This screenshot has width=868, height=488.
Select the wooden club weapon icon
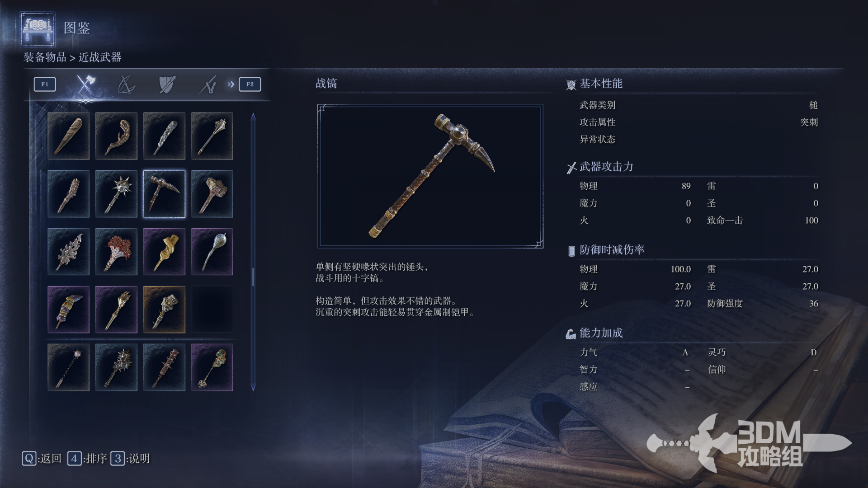(69, 136)
